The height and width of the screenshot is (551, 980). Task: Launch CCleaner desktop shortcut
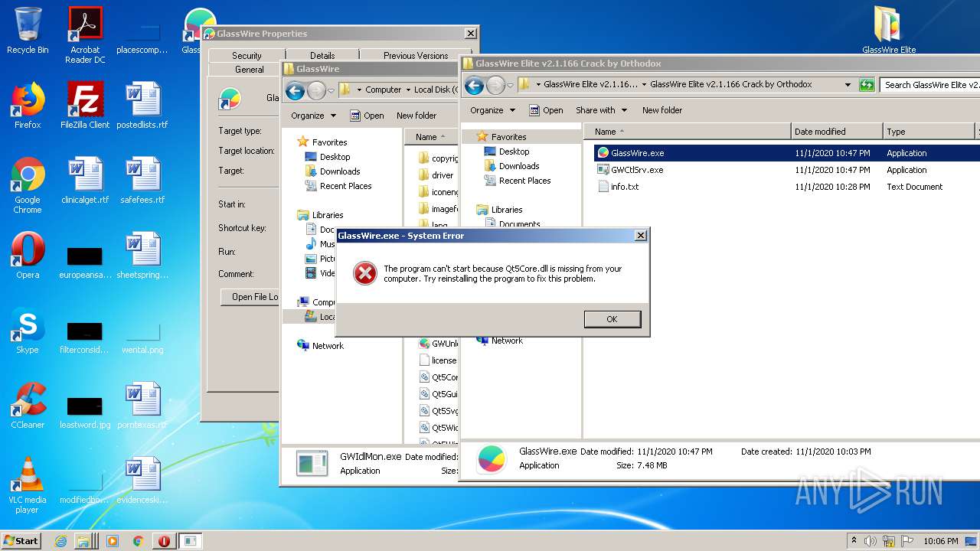(x=28, y=406)
